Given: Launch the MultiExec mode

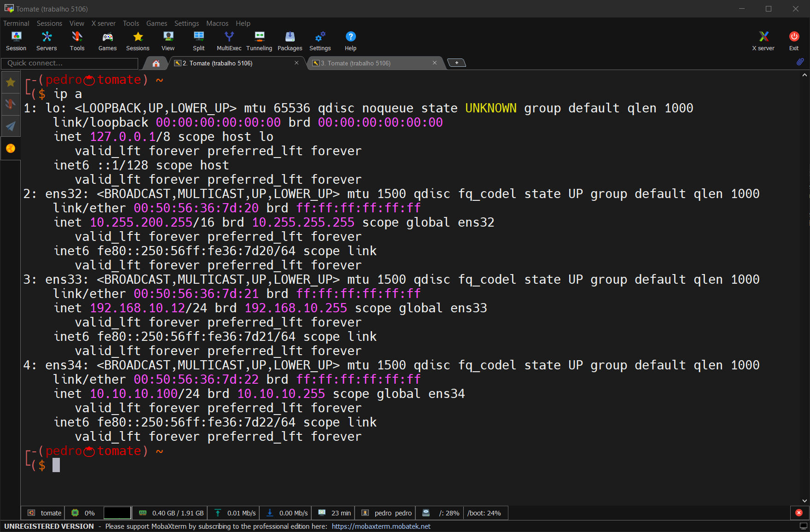Looking at the screenshot, I should click(x=229, y=41).
